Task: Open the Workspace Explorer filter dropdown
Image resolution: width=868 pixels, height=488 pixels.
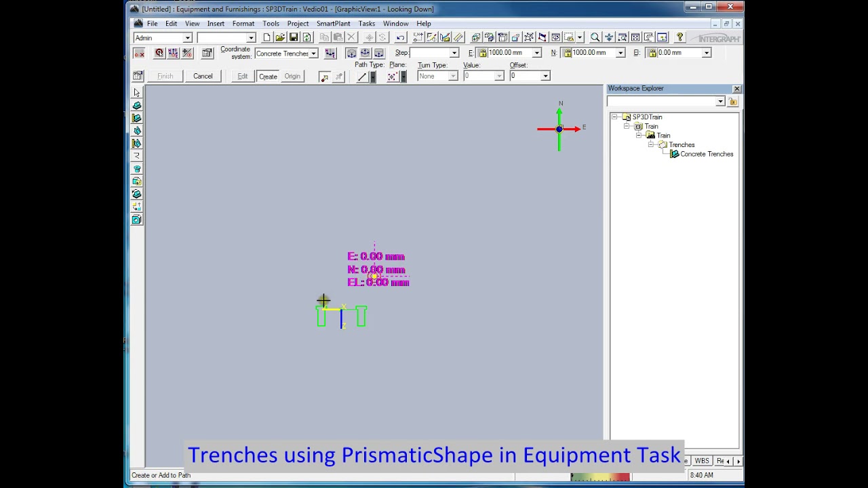Action: tap(720, 102)
